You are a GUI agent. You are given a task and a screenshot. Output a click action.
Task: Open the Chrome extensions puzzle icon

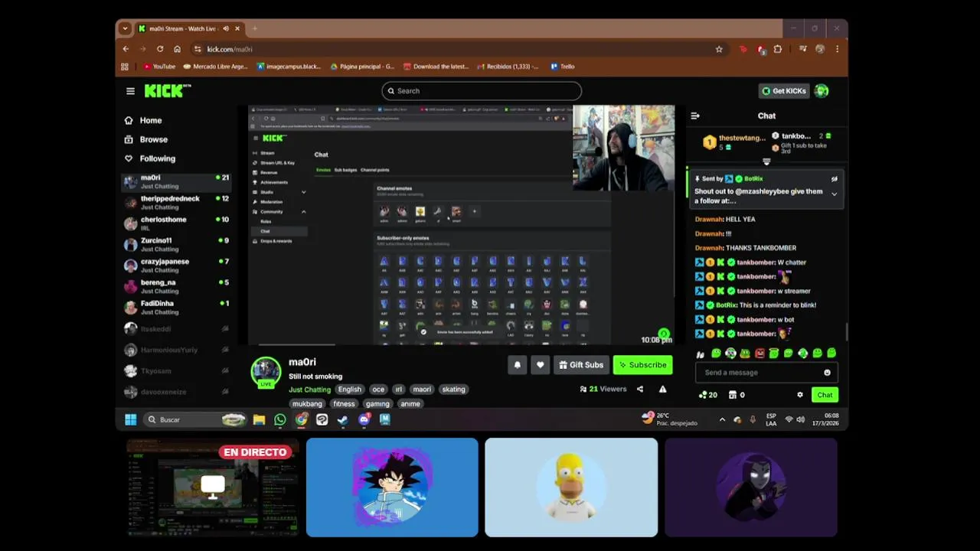[778, 49]
